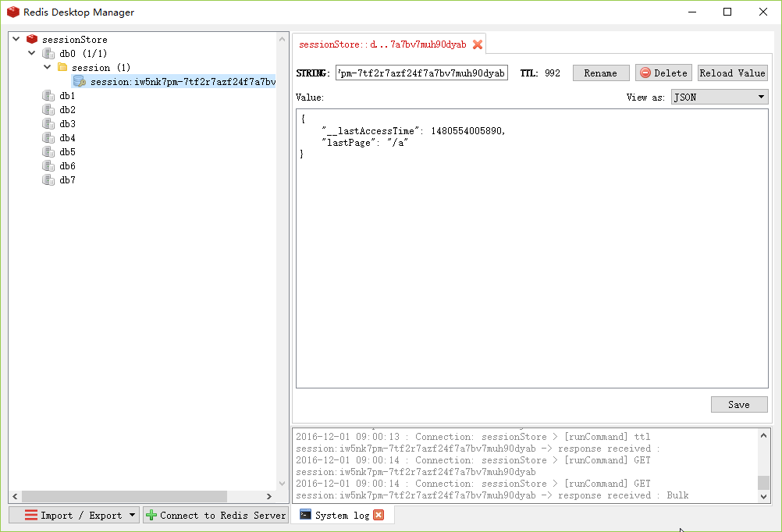Viewport: 782px width, 532px height.
Task: Click Reload Value button
Action: tap(732, 73)
